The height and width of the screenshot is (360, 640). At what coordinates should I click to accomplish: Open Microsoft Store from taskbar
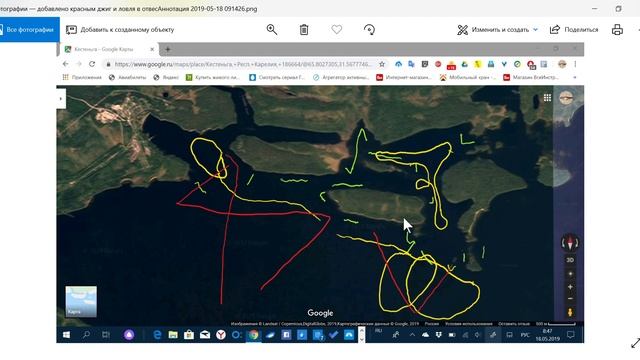(x=189, y=335)
